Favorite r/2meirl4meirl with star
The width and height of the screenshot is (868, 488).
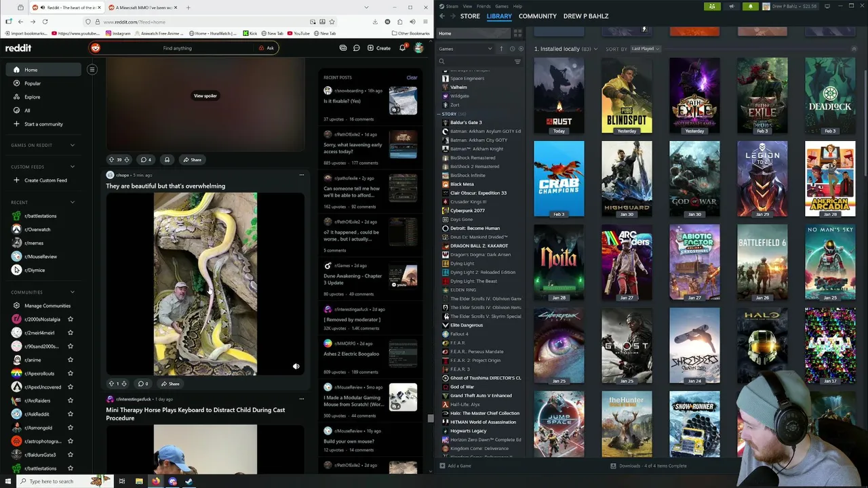click(x=71, y=333)
